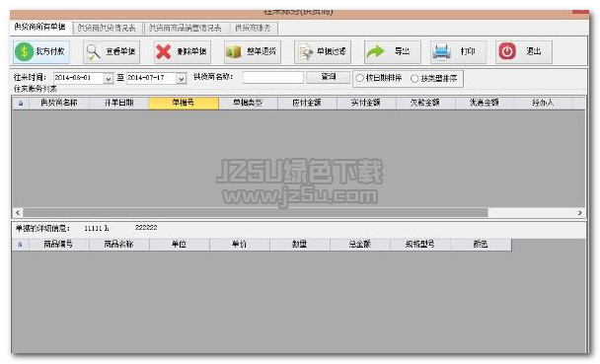Click the 应付金额 column header
This screenshot has width=600, height=364.
pos(307,103)
